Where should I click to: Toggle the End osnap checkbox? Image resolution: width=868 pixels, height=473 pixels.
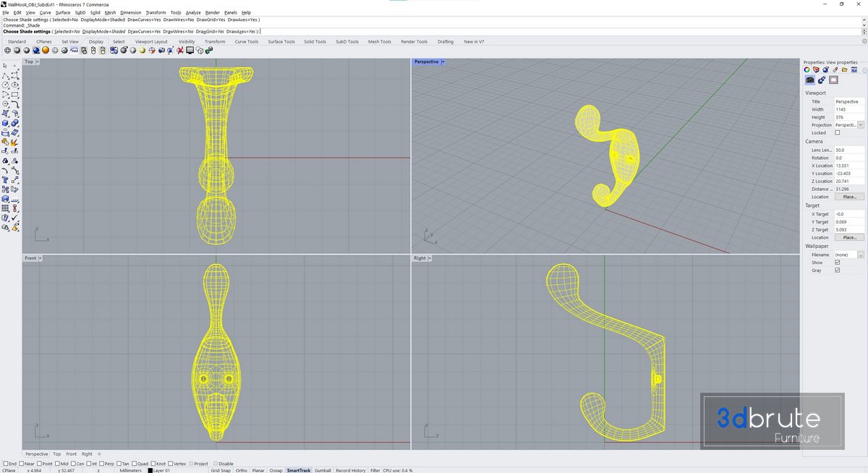[7, 464]
